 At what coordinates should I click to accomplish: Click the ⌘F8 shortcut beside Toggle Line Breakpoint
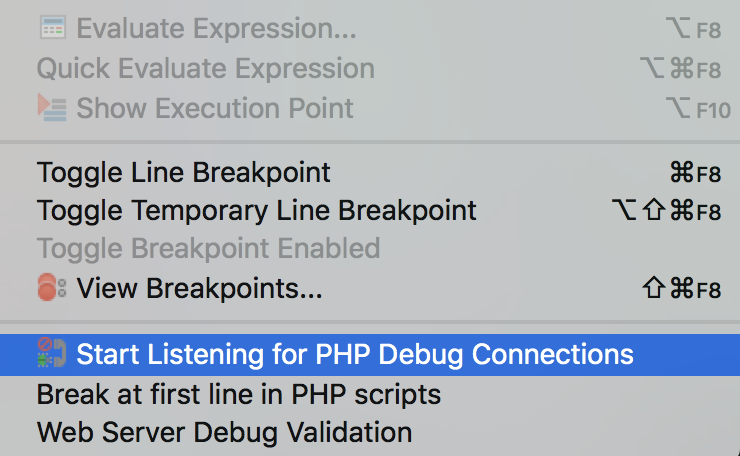click(695, 173)
